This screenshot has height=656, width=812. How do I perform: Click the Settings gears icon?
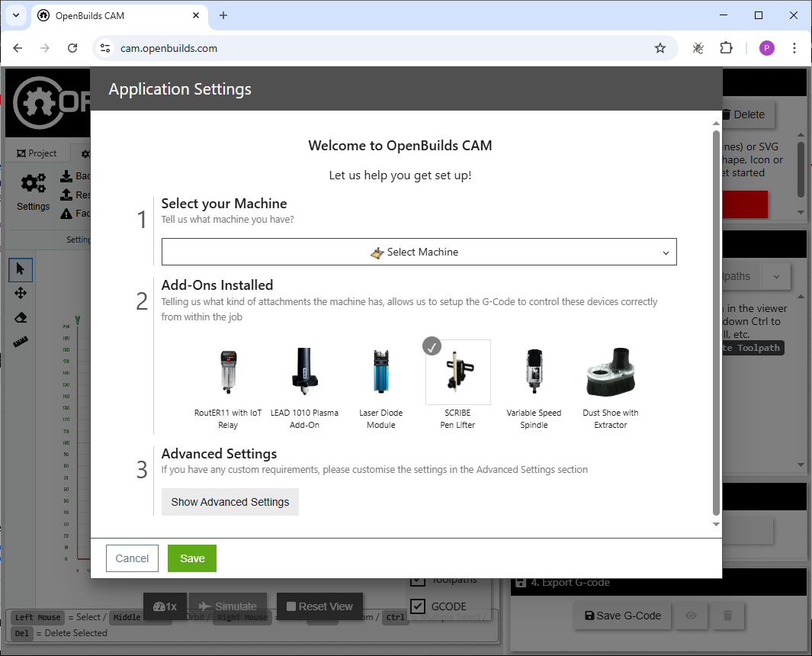tap(33, 183)
